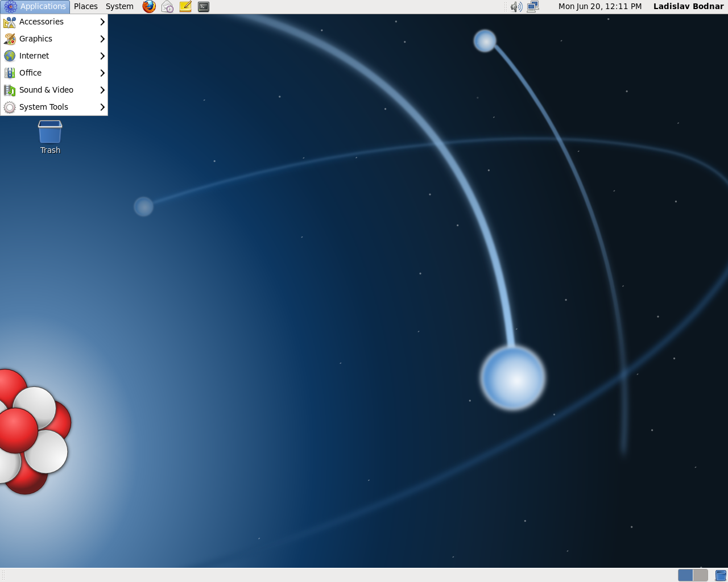This screenshot has height=582, width=728.
Task: Click the network computers icon in the tray
Action: (532, 6)
